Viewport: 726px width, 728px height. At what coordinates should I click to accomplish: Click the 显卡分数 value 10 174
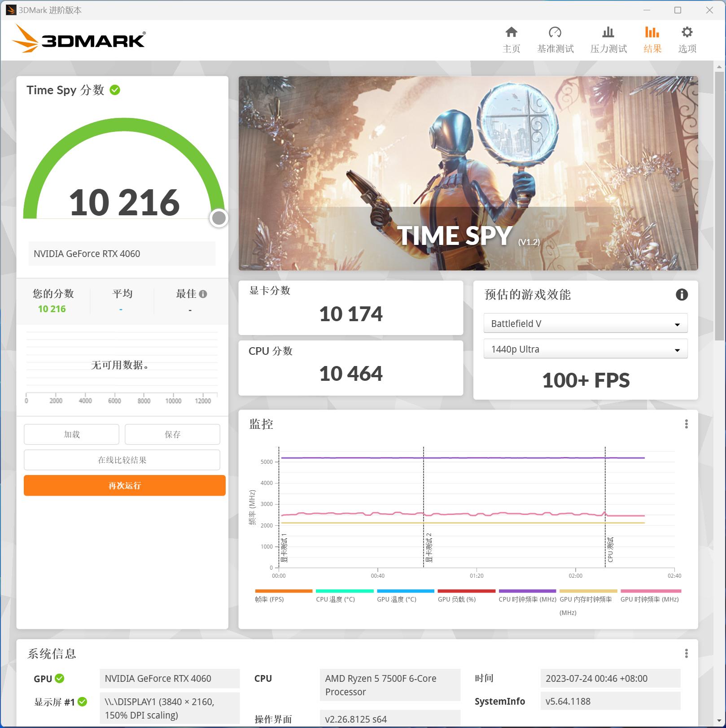click(351, 314)
